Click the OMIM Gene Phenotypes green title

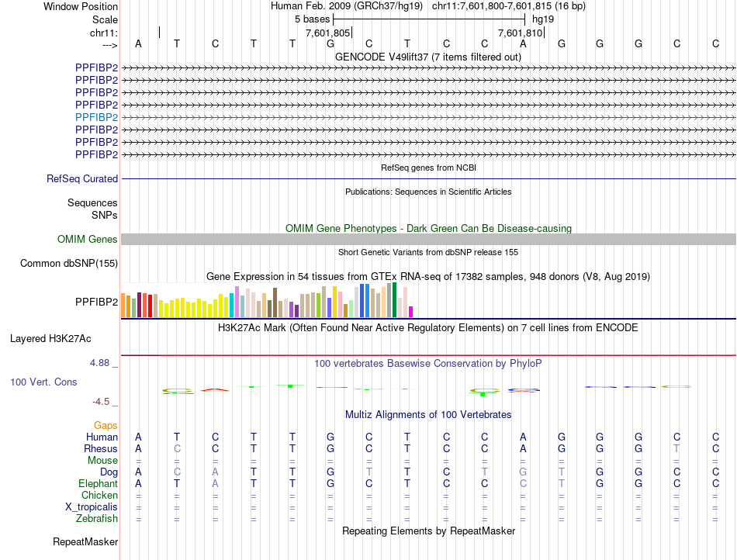coord(428,228)
